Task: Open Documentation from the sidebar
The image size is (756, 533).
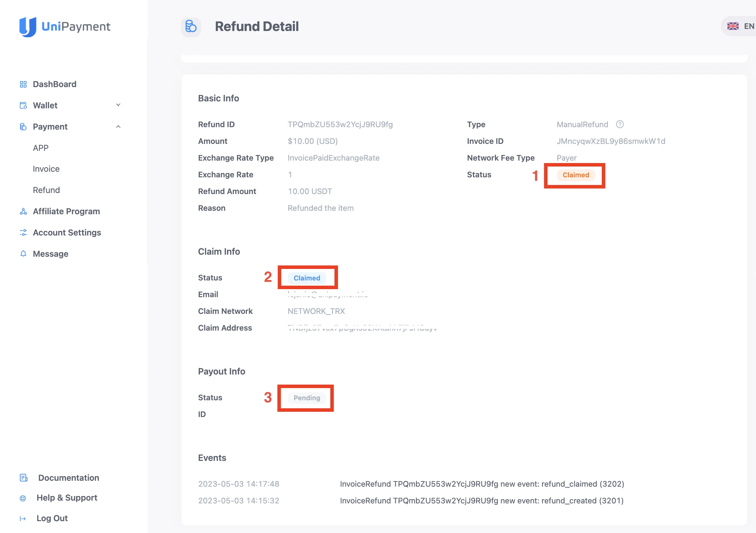Action: pyautogui.click(x=68, y=478)
